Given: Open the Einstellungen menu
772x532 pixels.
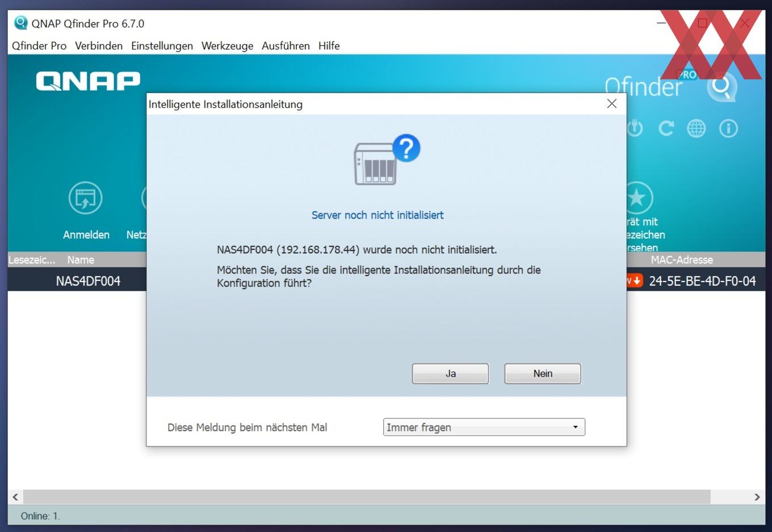Looking at the screenshot, I should (162, 46).
